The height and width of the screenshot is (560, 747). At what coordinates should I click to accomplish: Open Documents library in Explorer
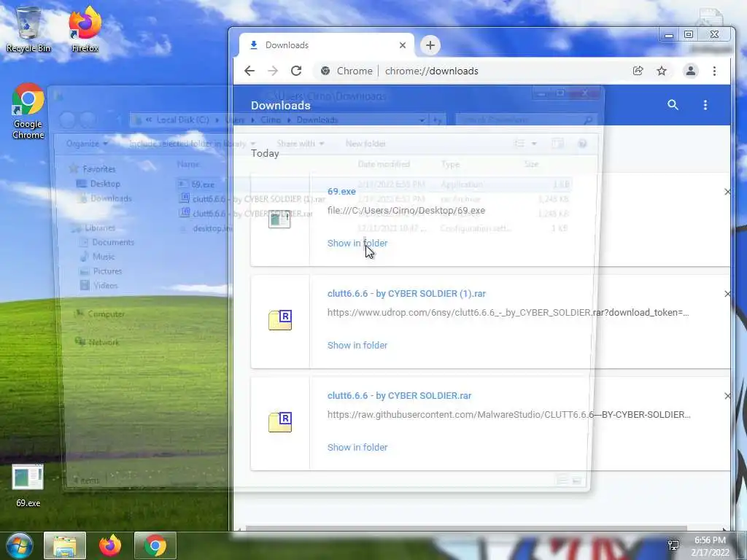coord(107,242)
